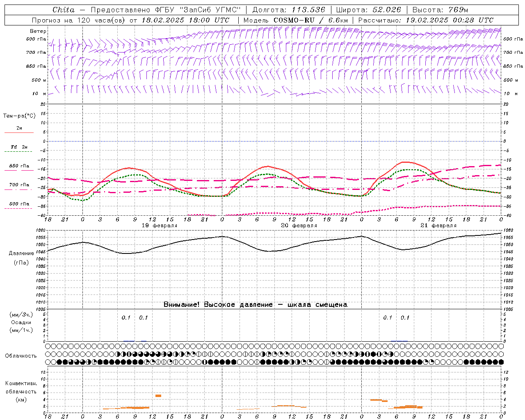The image size is (525, 420).
Task: Click the "Тем-ра(°C)" temperature axis label
Action: 19,116
